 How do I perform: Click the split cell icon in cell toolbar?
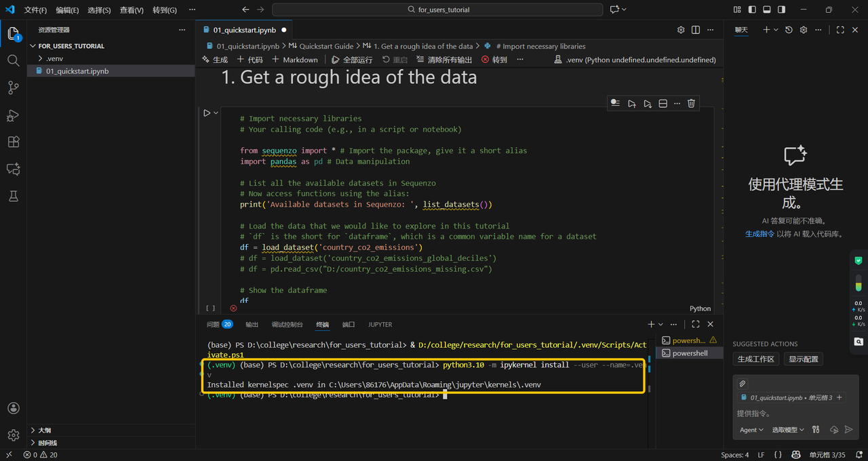[663, 104]
